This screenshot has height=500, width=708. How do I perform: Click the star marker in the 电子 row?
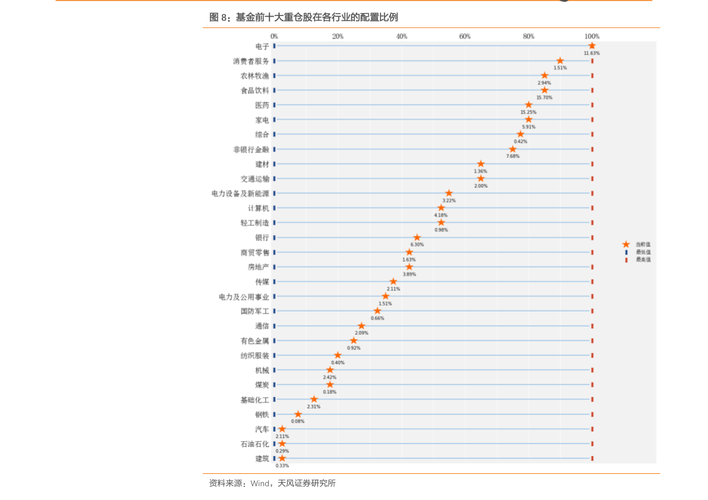[x=592, y=46]
